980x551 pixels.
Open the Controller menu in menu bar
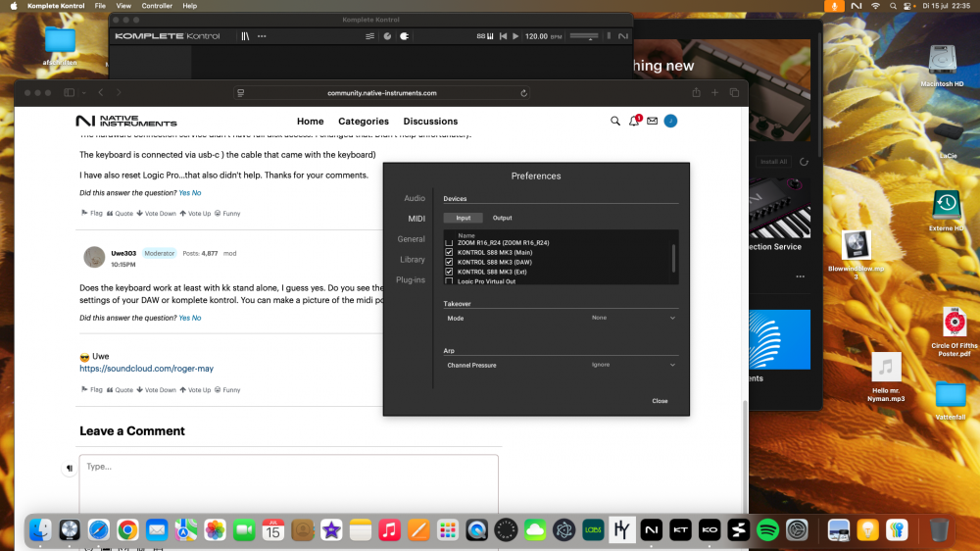(157, 6)
